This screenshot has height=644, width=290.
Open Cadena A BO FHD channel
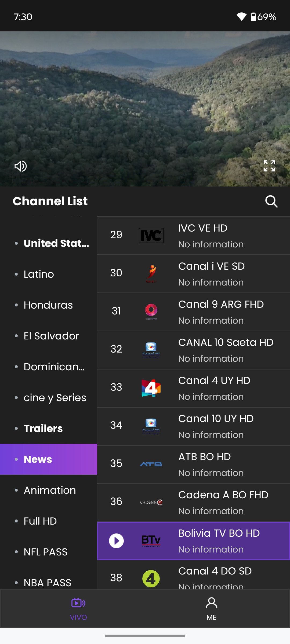pyautogui.click(x=194, y=503)
